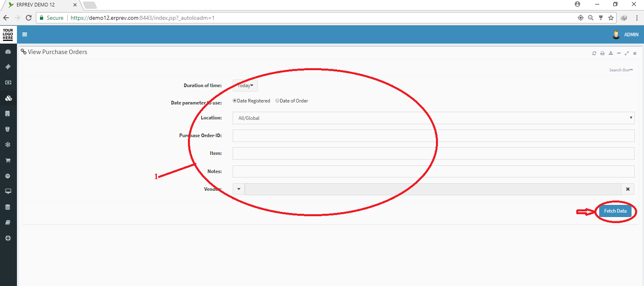644x286 pixels.
Task: Click the Duration of time label
Action: coord(203,86)
